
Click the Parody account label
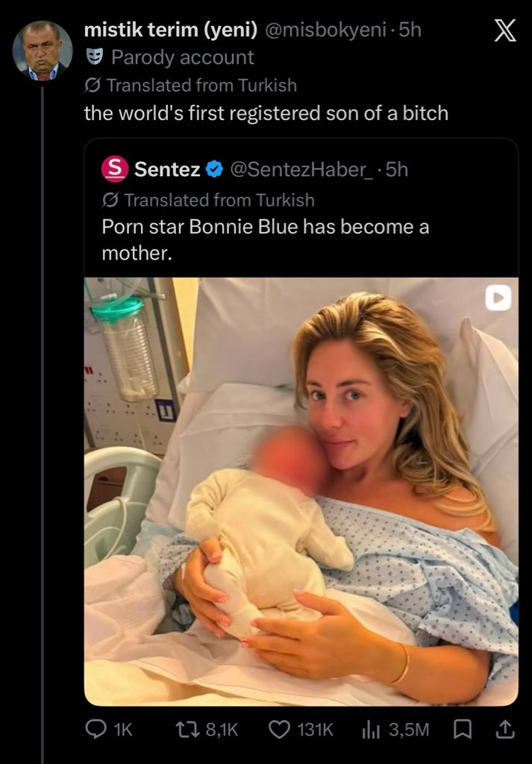(x=182, y=57)
